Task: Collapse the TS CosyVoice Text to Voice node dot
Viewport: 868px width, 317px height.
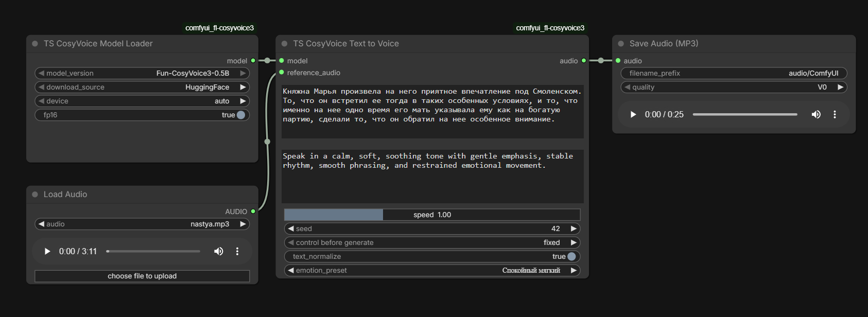Action: click(284, 44)
